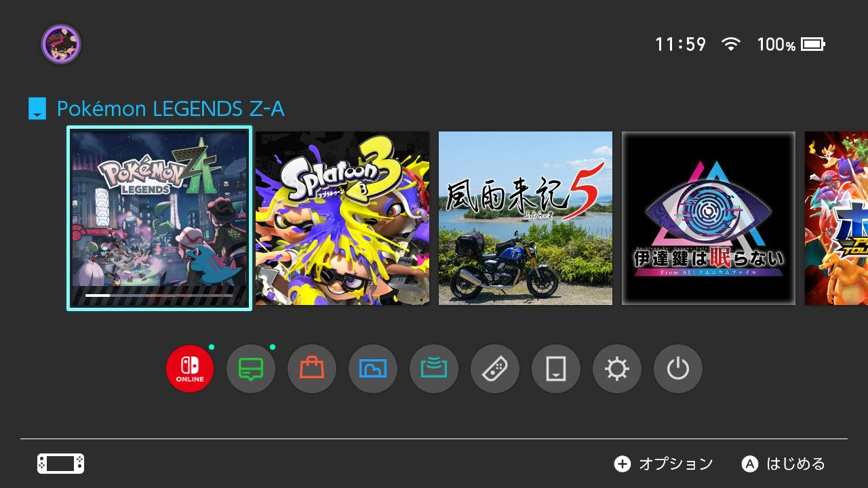
Task: Open the Power sleep menu icon
Action: coord(678,369)
